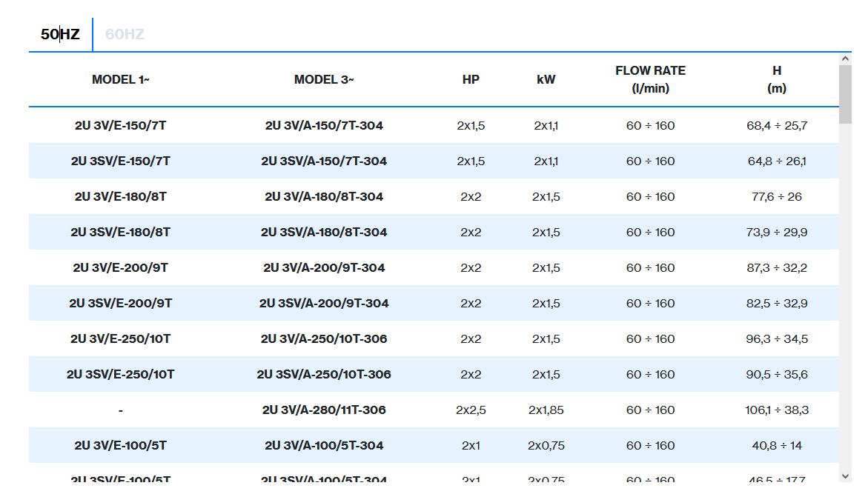
Task: Click the scrollbar up arrow
Action: coord(845,58)
